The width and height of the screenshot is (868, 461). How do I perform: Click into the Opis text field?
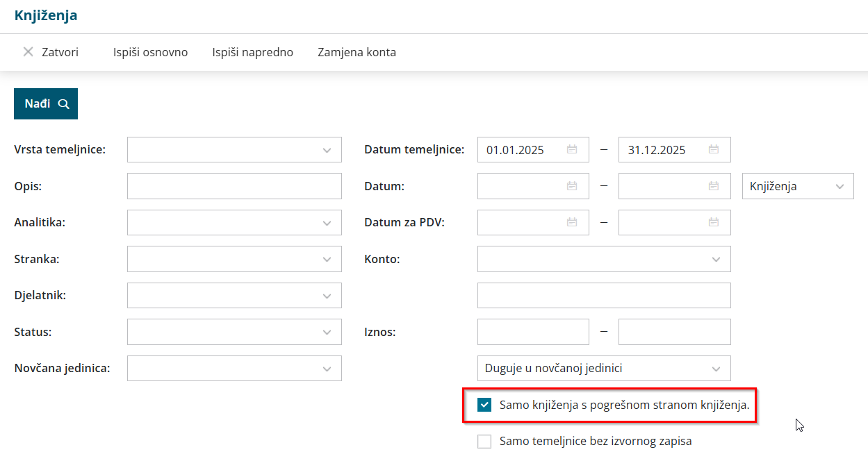pyautogui.click(x=234, y=186)
